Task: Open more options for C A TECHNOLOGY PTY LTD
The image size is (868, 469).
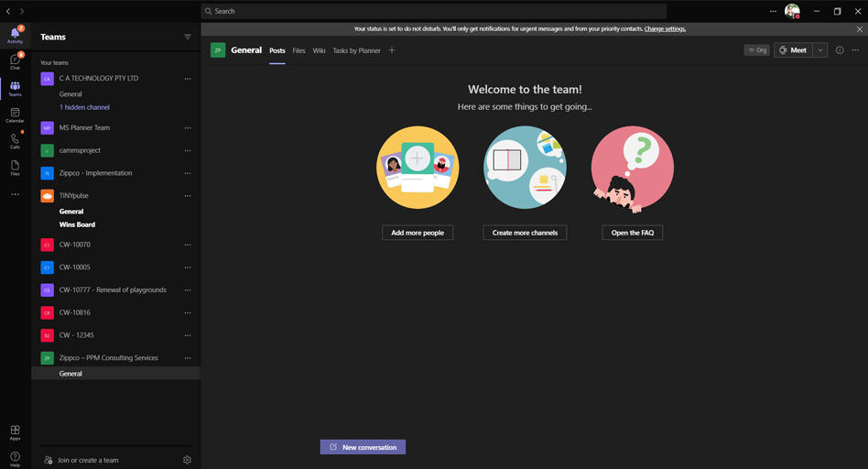Action: (188, 79)
